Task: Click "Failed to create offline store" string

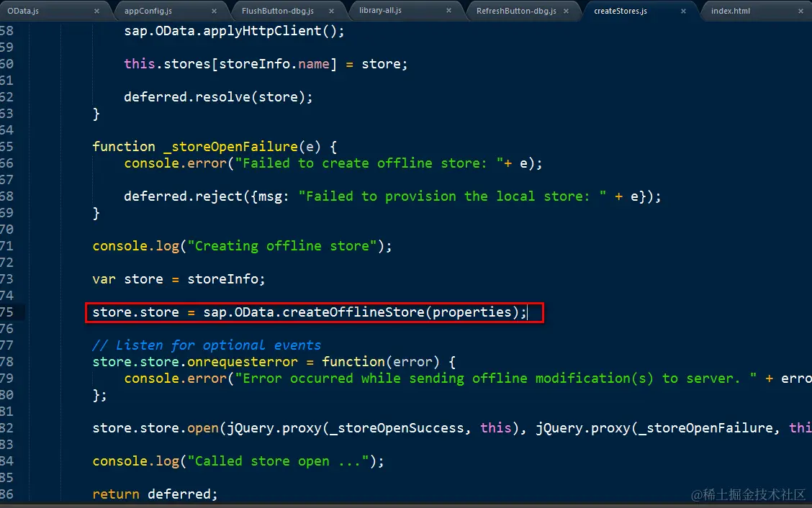Action: [x=369, y=163]
